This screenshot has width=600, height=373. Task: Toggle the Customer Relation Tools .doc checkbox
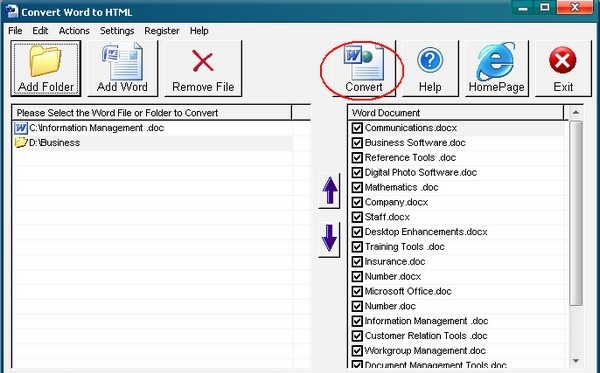[x=357, y=336]
